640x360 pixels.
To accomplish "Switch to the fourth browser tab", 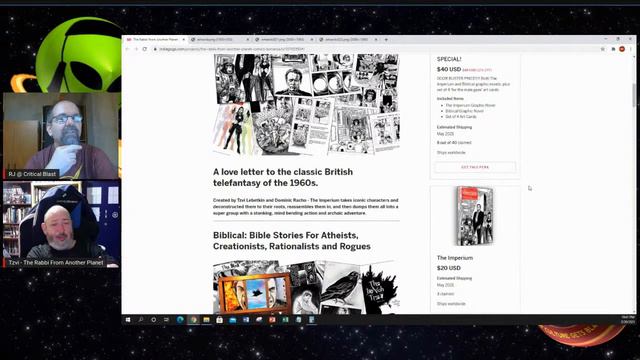I will 348,40.
